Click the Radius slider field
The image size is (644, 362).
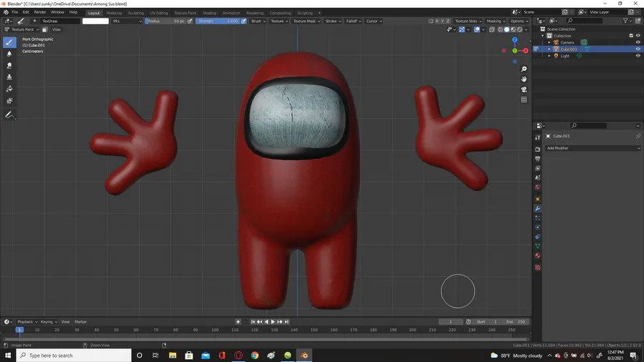(x=165, y=21)
